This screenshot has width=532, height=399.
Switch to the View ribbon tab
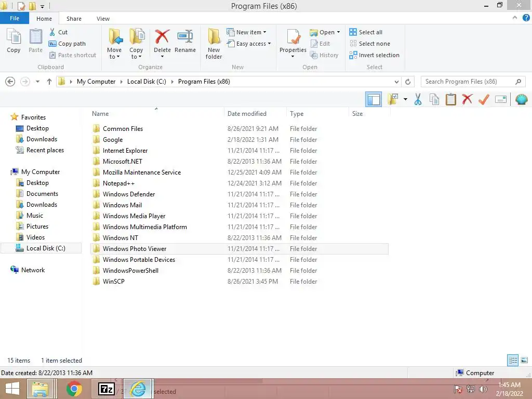coord(103,19)
